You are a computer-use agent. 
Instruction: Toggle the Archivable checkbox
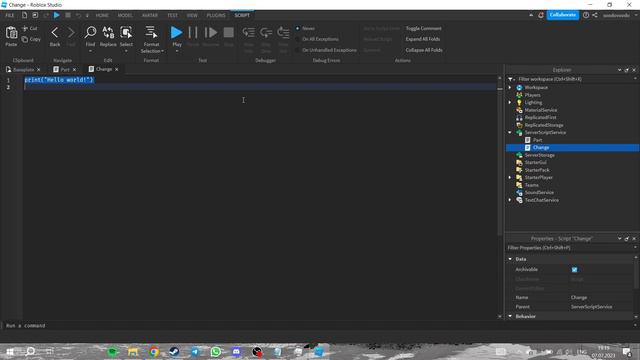coord(574,270)
